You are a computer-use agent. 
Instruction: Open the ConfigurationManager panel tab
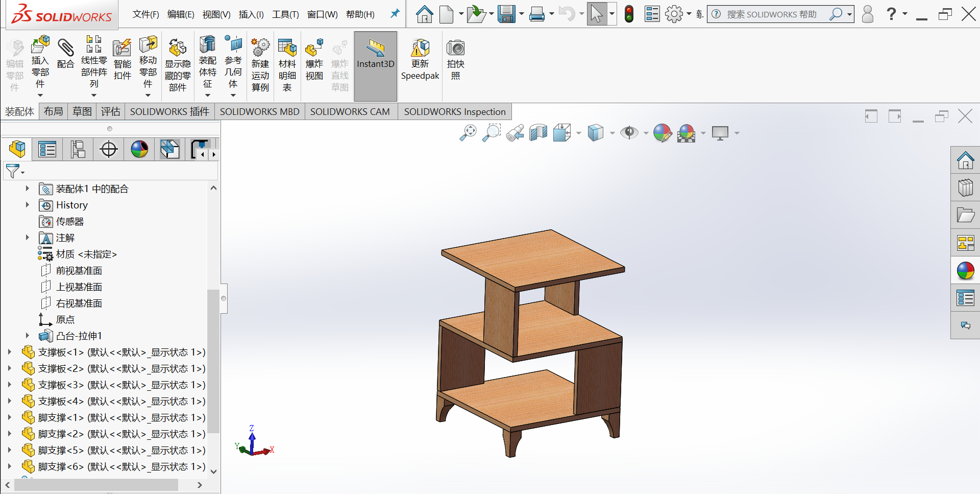(x=78, y=149)
